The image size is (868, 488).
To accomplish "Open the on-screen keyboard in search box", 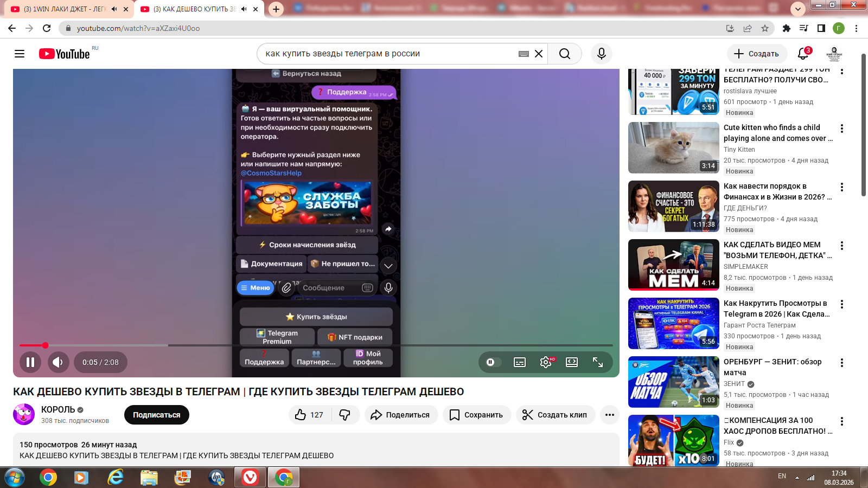I will [x=524, y=54].
